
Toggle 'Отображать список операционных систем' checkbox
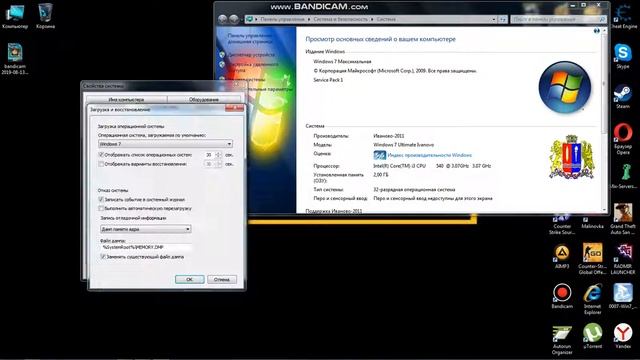[x=101, y=155]
